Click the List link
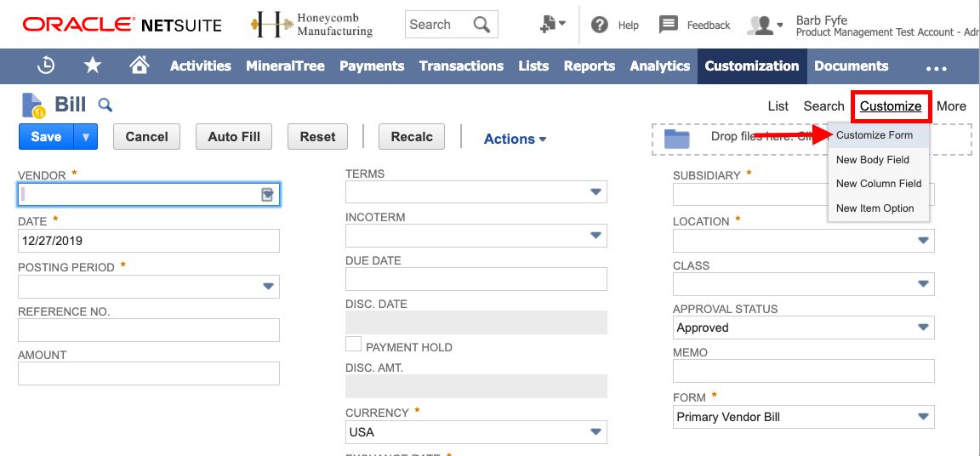Image resolution: width=980 pixels, height=456 pixels. click(778, 106)
